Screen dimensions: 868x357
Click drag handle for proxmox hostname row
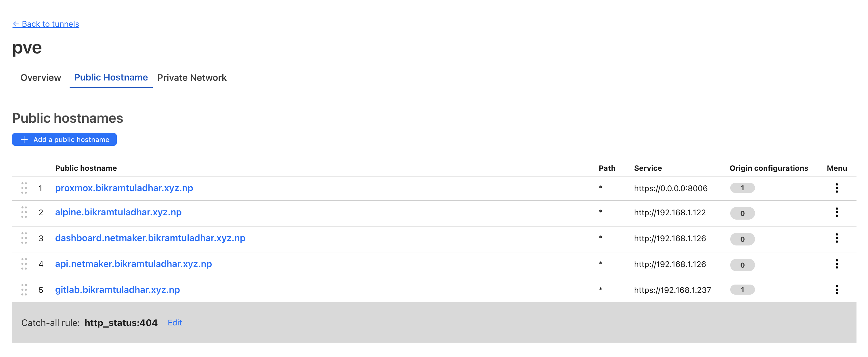[24, 188]
